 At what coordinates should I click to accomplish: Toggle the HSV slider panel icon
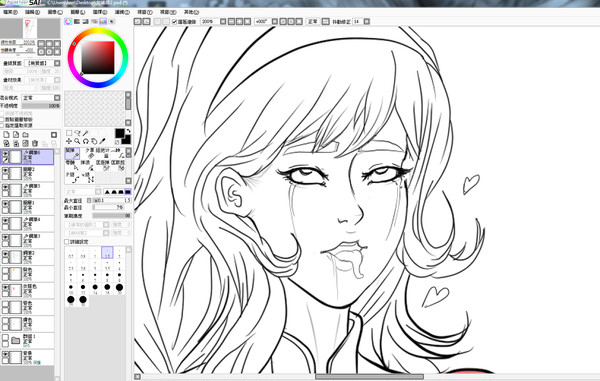85,21
